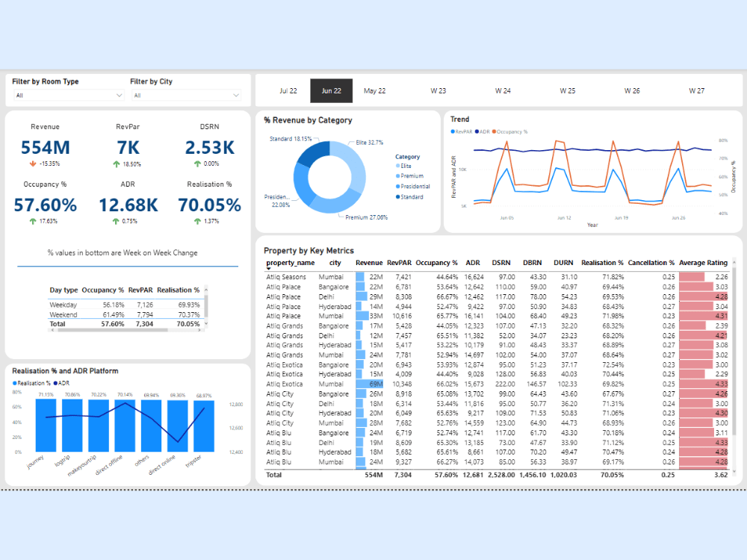Select the journey bar in platform chart
Viewport: 747px width, 560px height.
click(46, 426)
